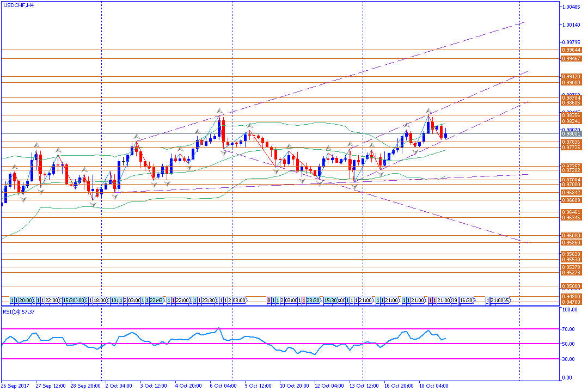
Task: Select the 0.95530 level tag
Action: pyautogui.click(x=571, y=260)
